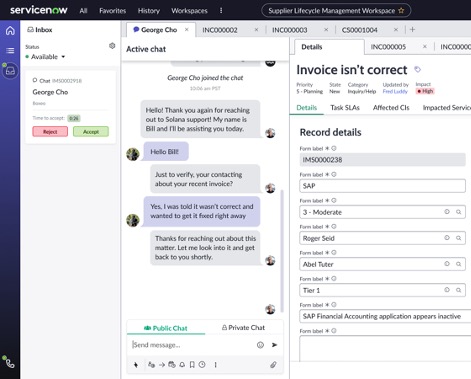Click the Supplier Lifecycle Management Workspace pill
471x379 pixels.
[336, 11]
